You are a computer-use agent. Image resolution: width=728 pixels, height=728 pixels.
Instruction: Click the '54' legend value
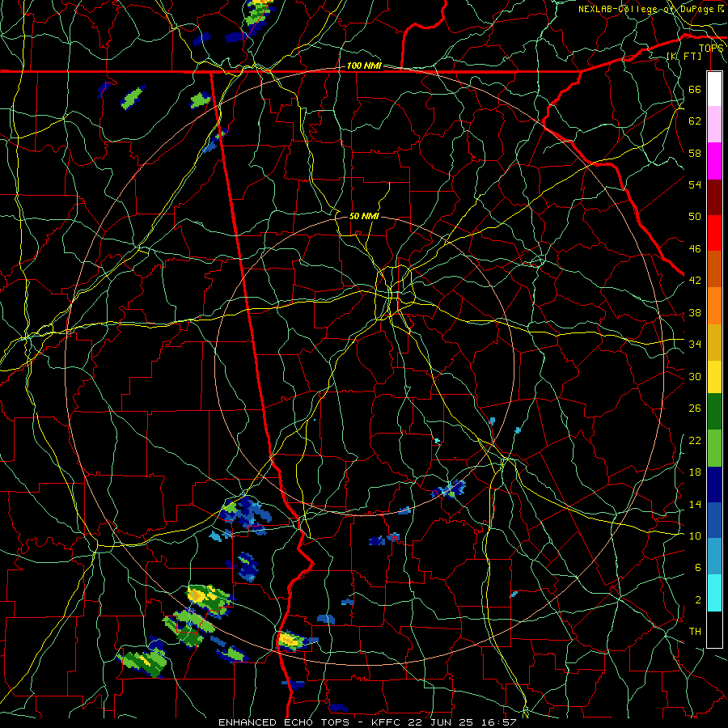[x=695, y=184]
